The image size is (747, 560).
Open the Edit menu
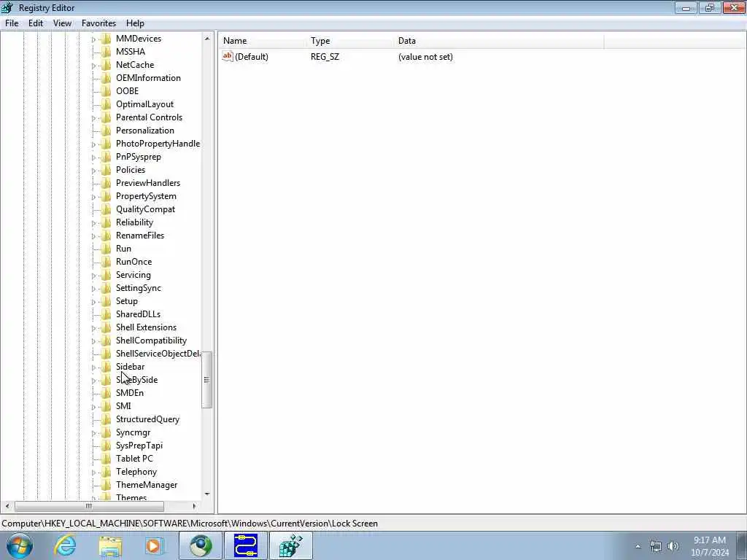(x=36, y=23)
